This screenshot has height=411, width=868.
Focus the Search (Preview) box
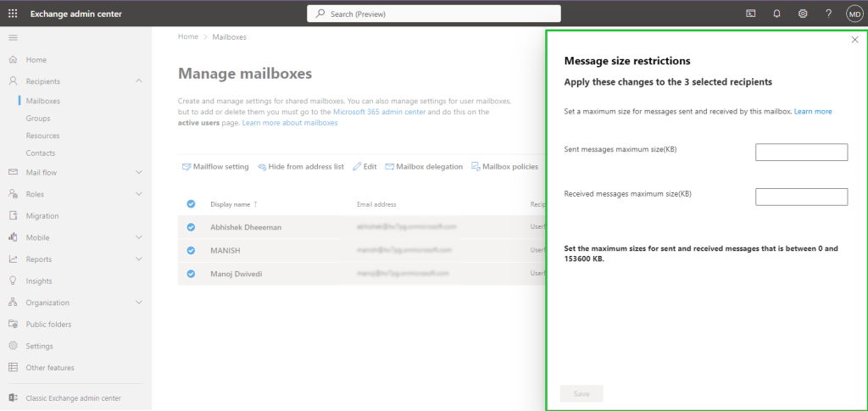tap(433, 14)
